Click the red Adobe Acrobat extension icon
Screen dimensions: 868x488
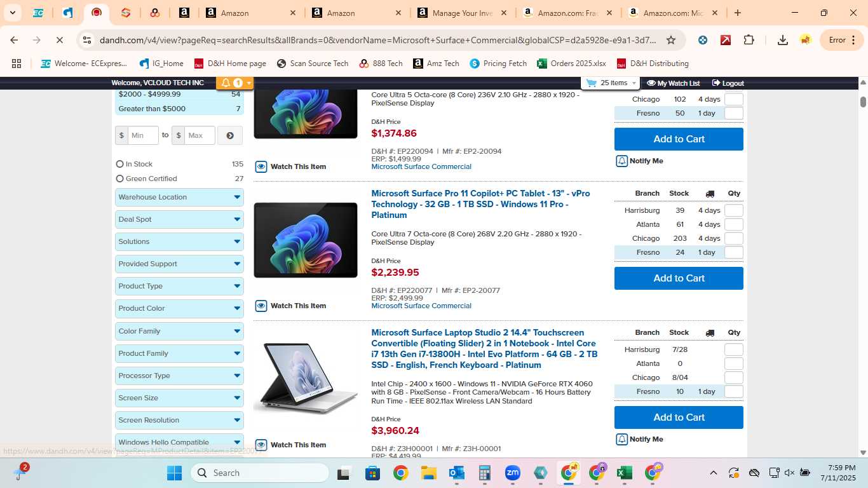[x=726, y=40]
